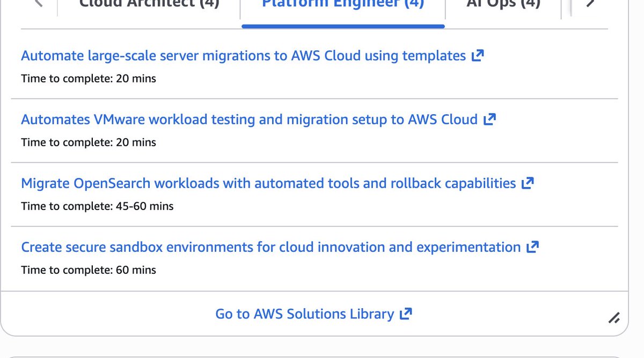Open "Migrate OpenSearch workloads" link

268,184
